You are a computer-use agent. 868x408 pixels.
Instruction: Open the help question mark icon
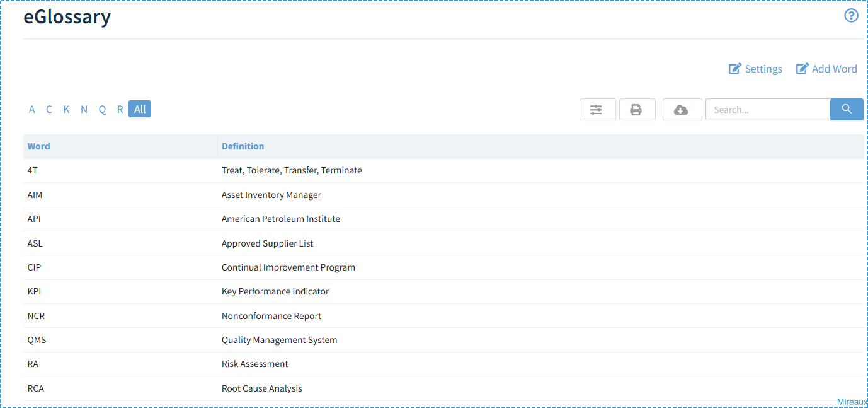click(851, 16)
